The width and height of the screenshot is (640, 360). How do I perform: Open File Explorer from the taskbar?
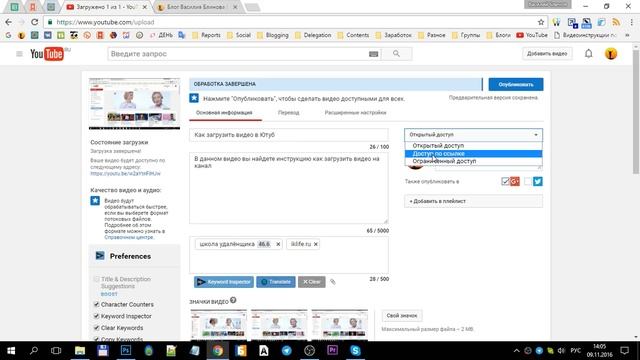[x=80, y=351]
